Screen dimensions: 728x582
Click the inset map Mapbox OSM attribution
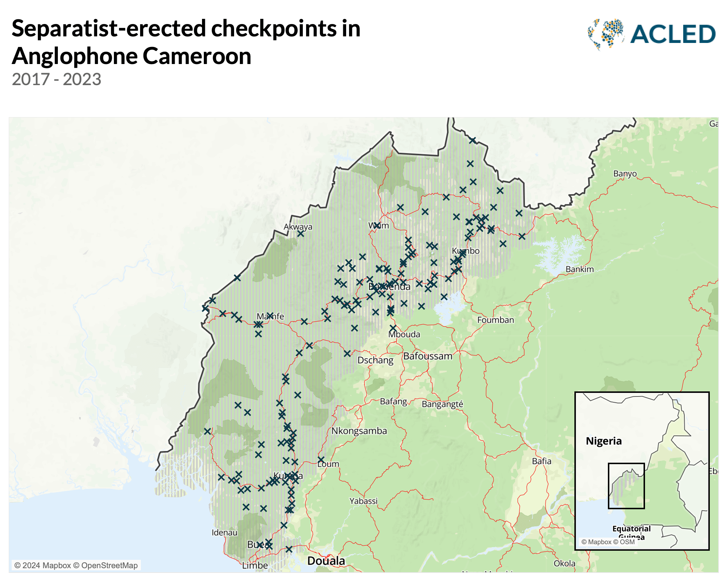[x=608, y=542]
